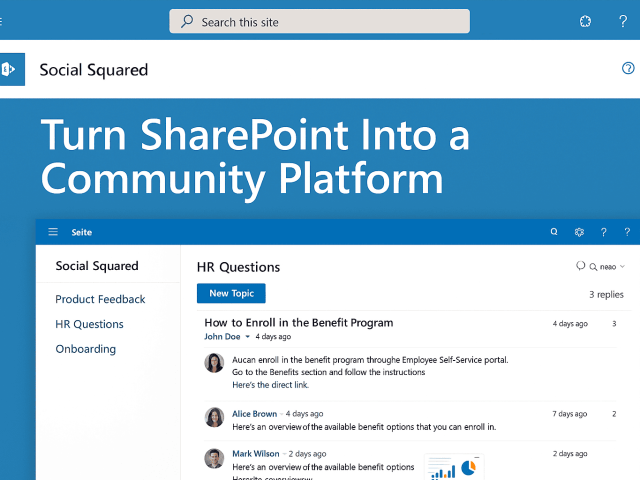The height and width of the screenshot is (480, 640).
Task: Open Product Feedback forum
Action: [x=100, y=299]
